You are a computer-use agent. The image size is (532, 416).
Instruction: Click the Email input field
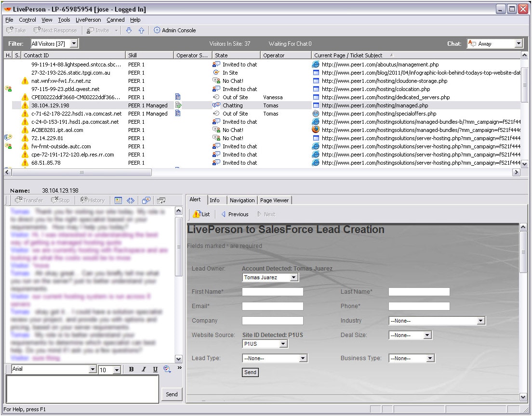(272, 306)
